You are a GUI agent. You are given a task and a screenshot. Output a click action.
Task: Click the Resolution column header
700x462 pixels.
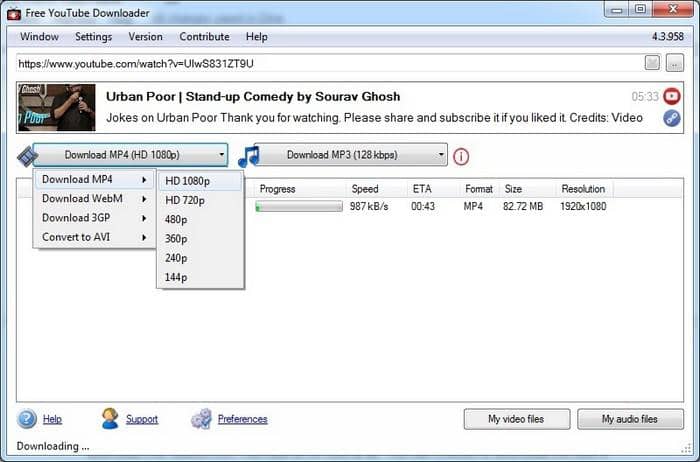[583, 189]
